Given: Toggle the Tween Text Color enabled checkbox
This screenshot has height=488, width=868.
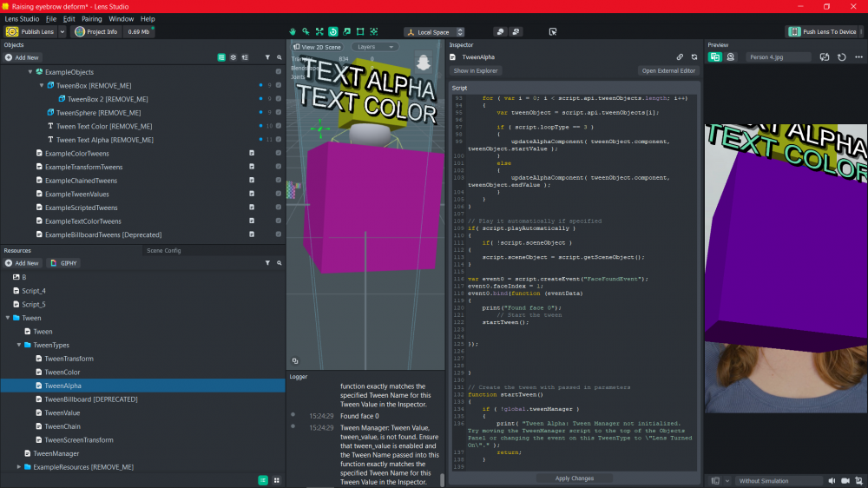Looking at the screenshot, I should coord(279,126).
